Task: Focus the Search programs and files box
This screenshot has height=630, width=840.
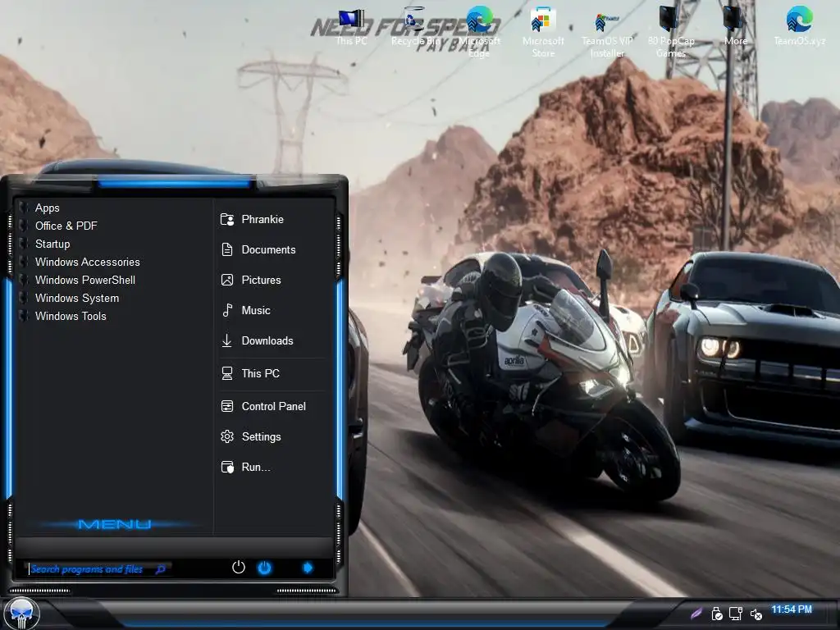Action: coord(98,569)
